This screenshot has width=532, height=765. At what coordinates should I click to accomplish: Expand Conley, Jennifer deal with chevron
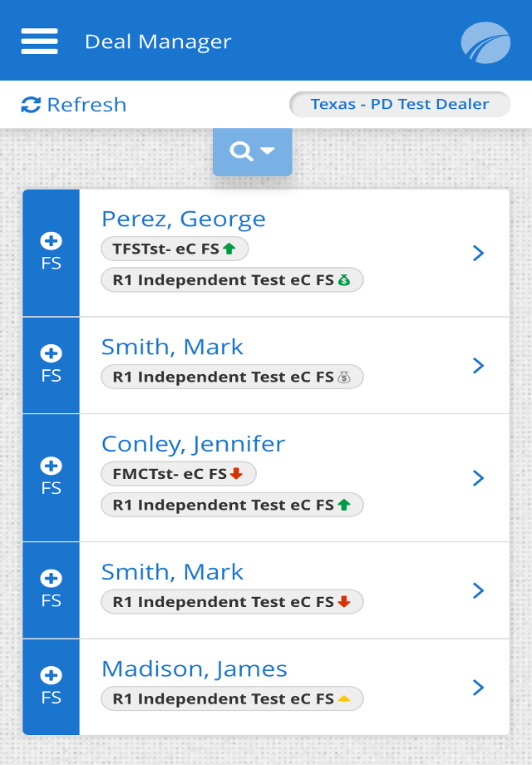(x=478, y=478)
